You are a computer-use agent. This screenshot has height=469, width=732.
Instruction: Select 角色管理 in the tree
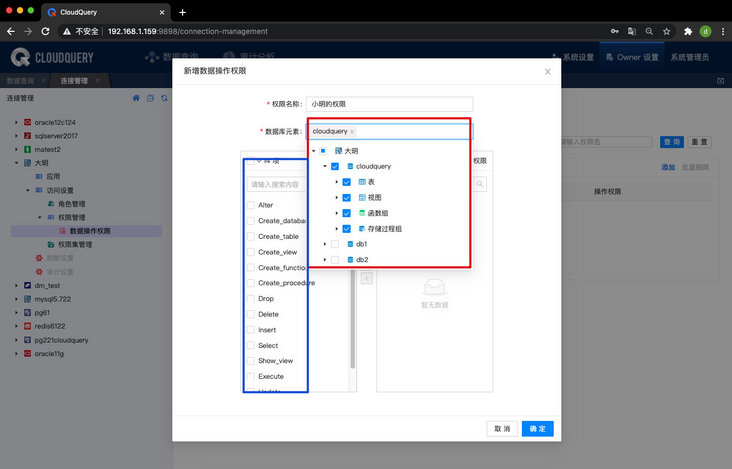(x=71, y=204)
